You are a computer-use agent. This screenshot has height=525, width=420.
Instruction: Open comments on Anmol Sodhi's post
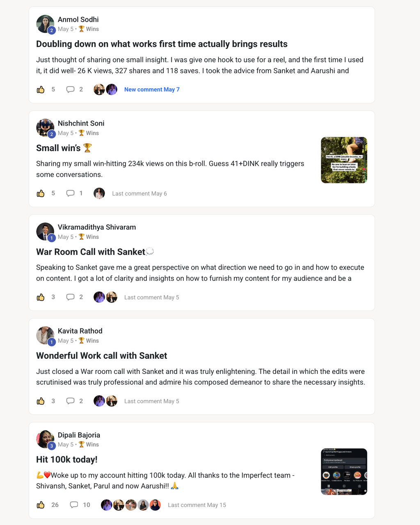(x=71, y=89)
